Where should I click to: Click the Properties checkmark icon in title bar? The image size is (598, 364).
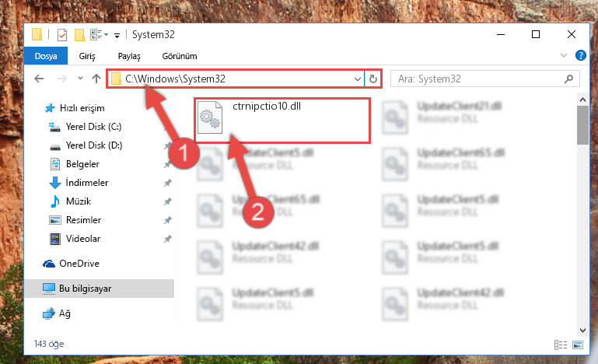(61, 35)
